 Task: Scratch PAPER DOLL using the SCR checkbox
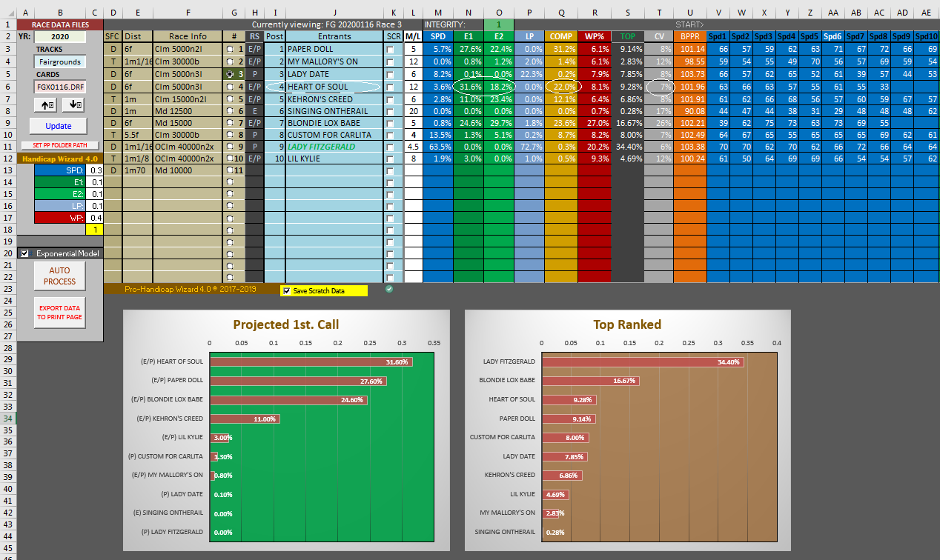coord(390,50)
